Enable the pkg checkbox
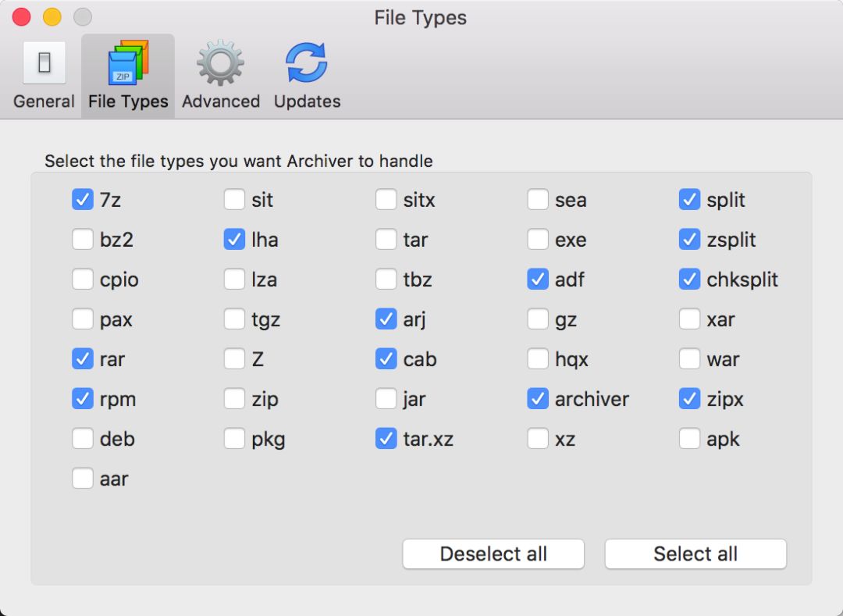The width and height of the screenshot is (843, 616). pos(234,439)
